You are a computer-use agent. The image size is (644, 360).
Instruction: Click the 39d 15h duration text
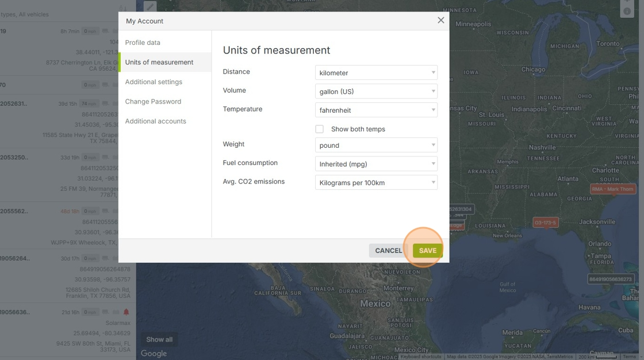pos(67,104)
